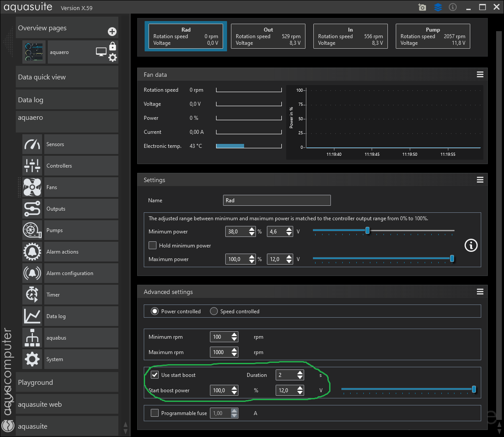Image resolution: width=504 pixels, height=437 pixels.
Task: Select the Out fan tile
Action: coord(268,36)
